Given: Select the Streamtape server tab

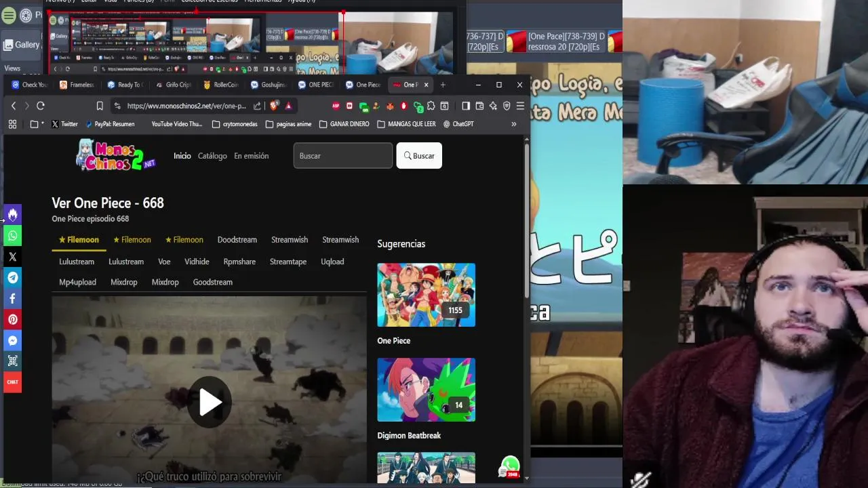Looking at the screenshot, I should point(288,262).
